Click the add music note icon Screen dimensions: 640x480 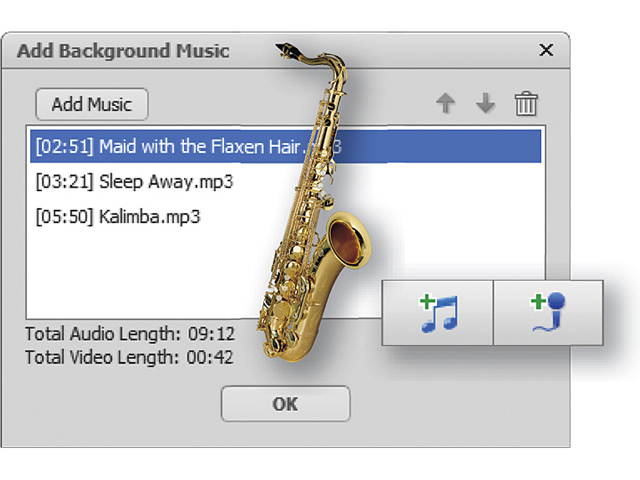[438, 312]
